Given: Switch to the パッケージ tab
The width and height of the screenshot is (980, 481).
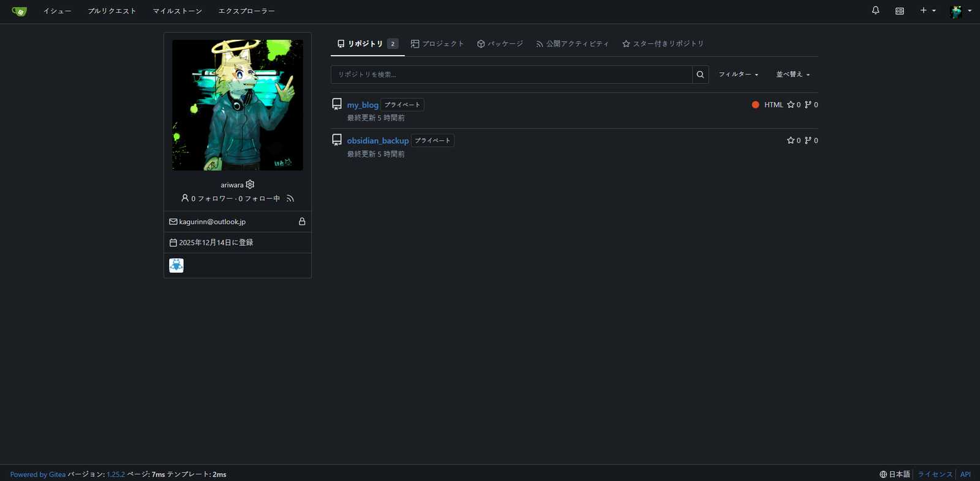Looking at the screenshot, I should click(x=500, y=44).
